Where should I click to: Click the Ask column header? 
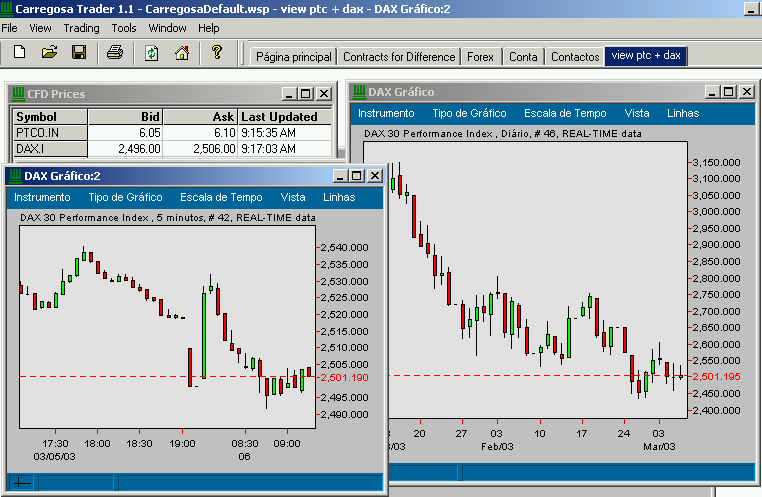[200, 117]
